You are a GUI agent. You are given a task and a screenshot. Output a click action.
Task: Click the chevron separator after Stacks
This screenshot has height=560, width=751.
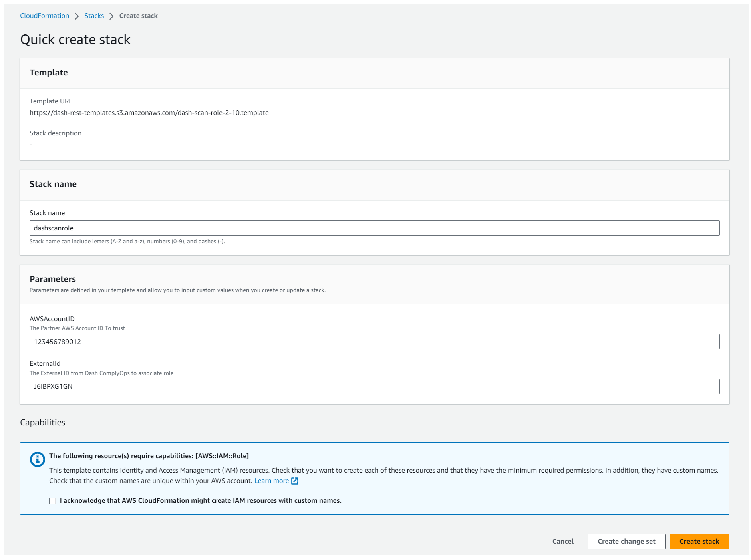[111, 16]
